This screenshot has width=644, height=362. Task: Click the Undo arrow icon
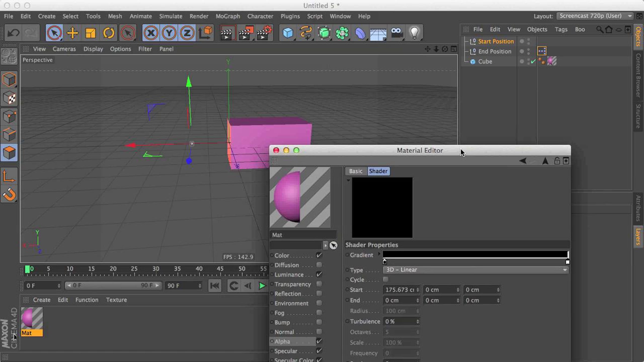tap(13, 33)
